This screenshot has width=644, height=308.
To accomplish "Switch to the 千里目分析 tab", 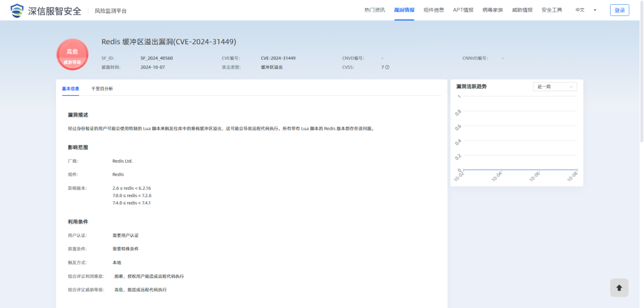I will tap(102, 88).
